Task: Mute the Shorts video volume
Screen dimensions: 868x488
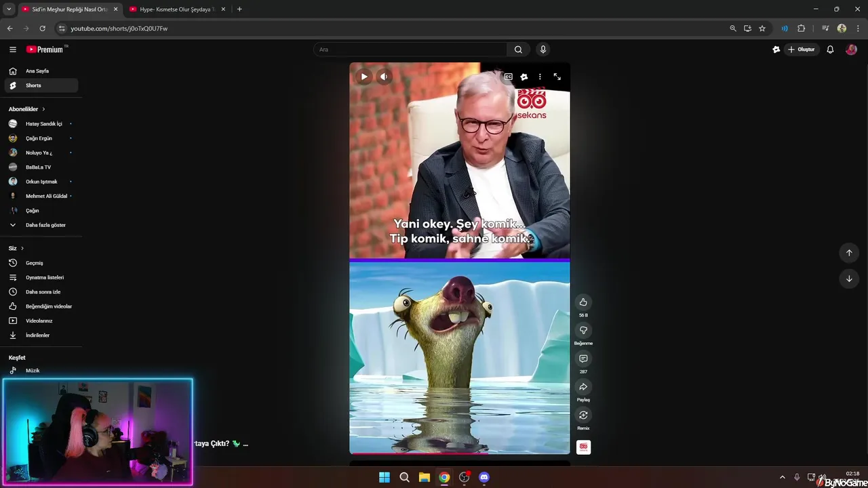Action: pyautogui.click(x=384, y=77)
